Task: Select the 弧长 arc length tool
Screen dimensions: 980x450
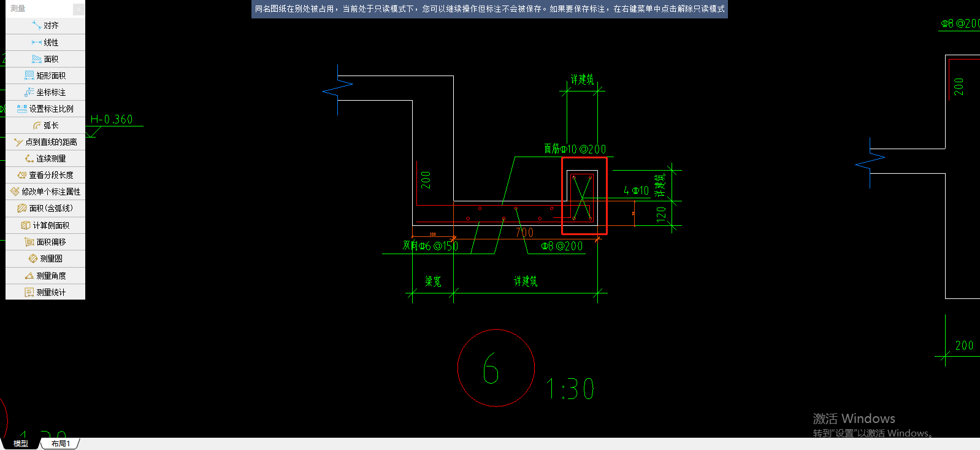Action: tap(45, 125)
